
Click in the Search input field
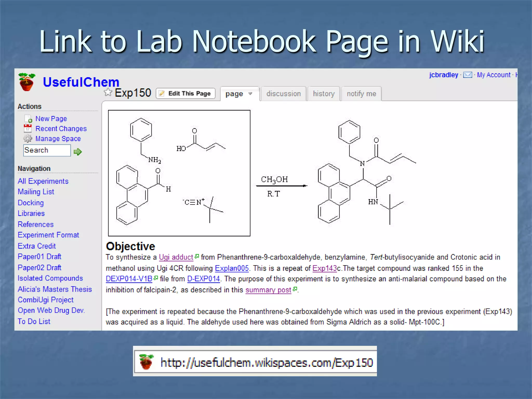(47, 150)
